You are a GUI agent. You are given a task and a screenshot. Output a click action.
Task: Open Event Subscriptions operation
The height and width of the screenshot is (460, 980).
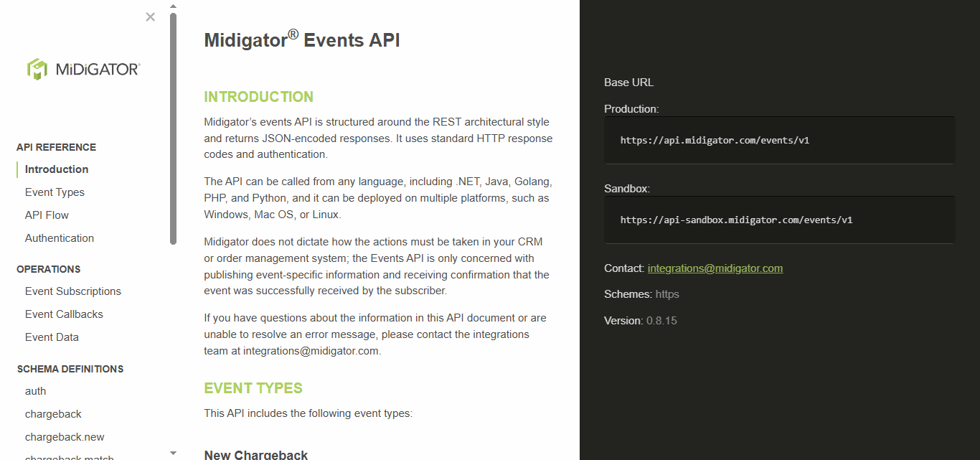tap(73, 291)
